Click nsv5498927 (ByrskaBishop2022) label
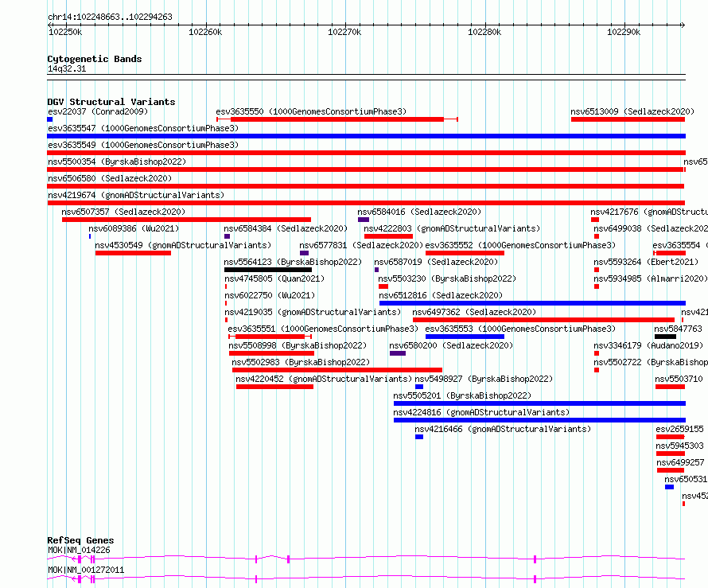This screenshot has height=588, width=708. (484, 379)
